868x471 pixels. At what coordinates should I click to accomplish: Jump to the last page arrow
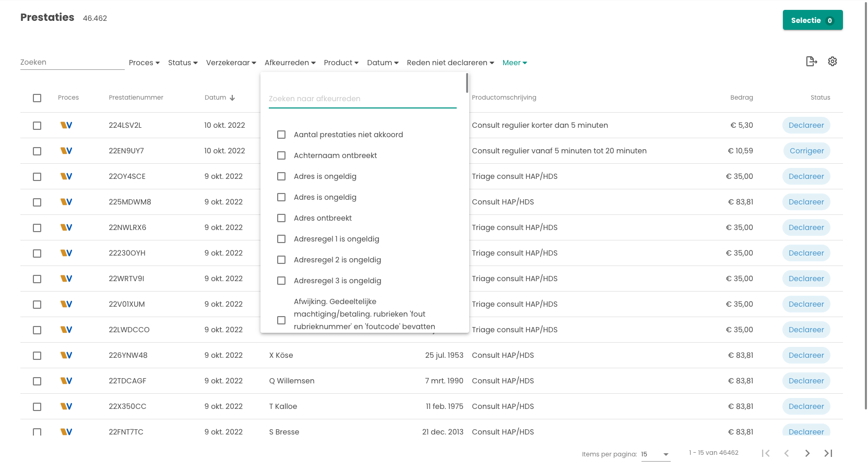[x=828, y=453]
